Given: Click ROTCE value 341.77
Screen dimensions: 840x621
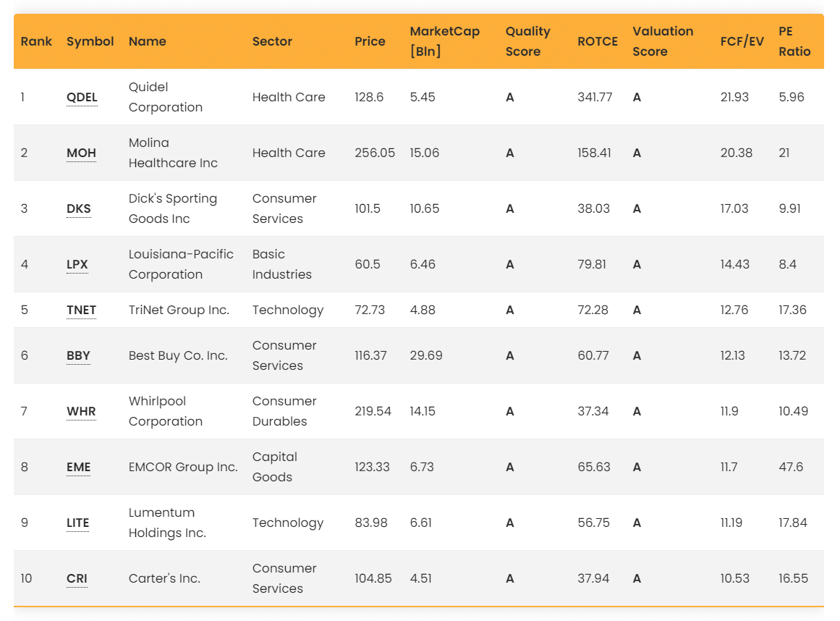Looking at the screenshot, I should pos(595,97).
